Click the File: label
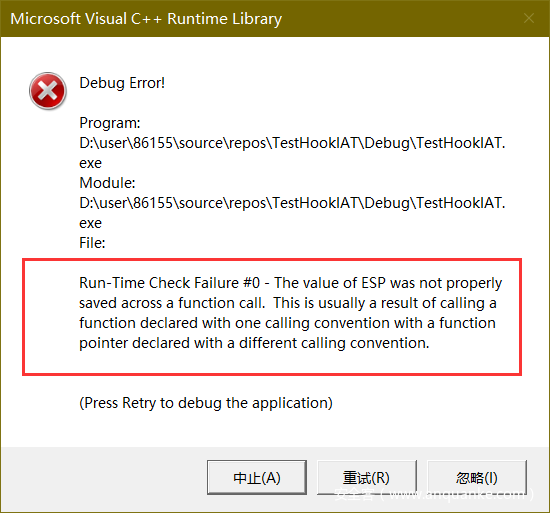This screenshot has height=513, width=550. click(92, 243)
